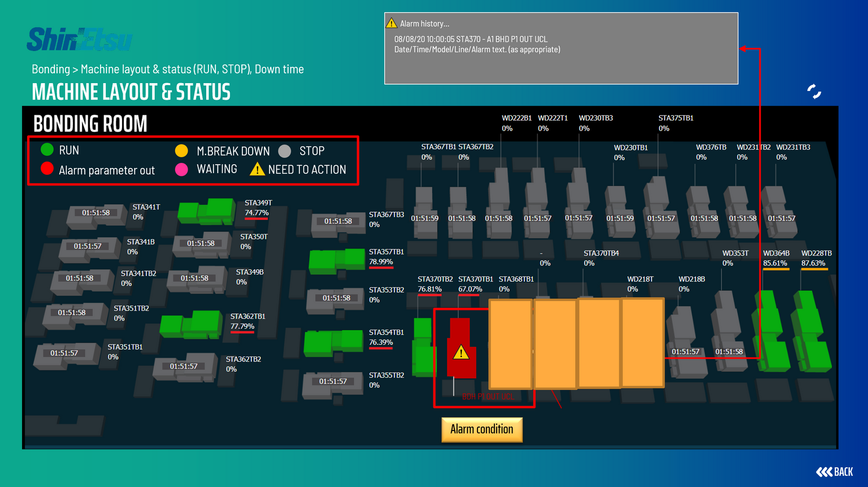The width and height of the screenshot is (868, 487).
Task: Click the BACK double-chevron button
Action: 834,472
